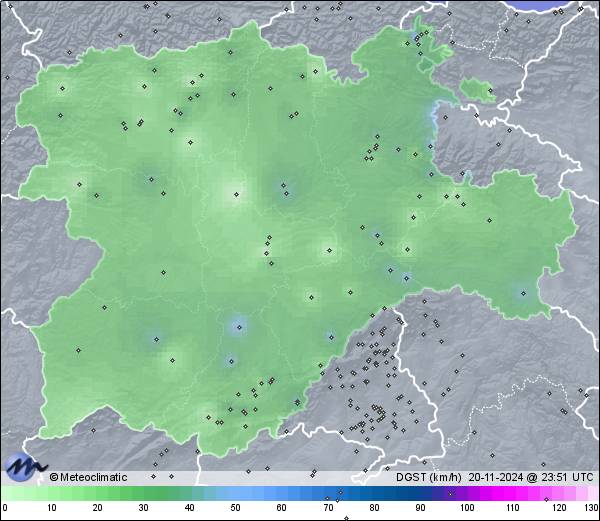The width and height of the screenshot is (600, 521).
Task: Select the 10 label on the color scale
Action: (x=52, y=508)
